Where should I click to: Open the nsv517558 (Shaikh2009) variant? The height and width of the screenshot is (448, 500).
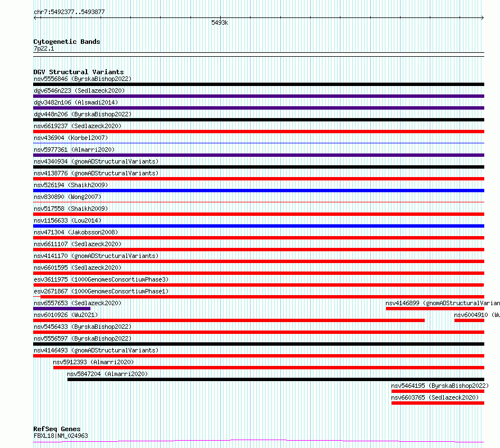tap(71, 209)
